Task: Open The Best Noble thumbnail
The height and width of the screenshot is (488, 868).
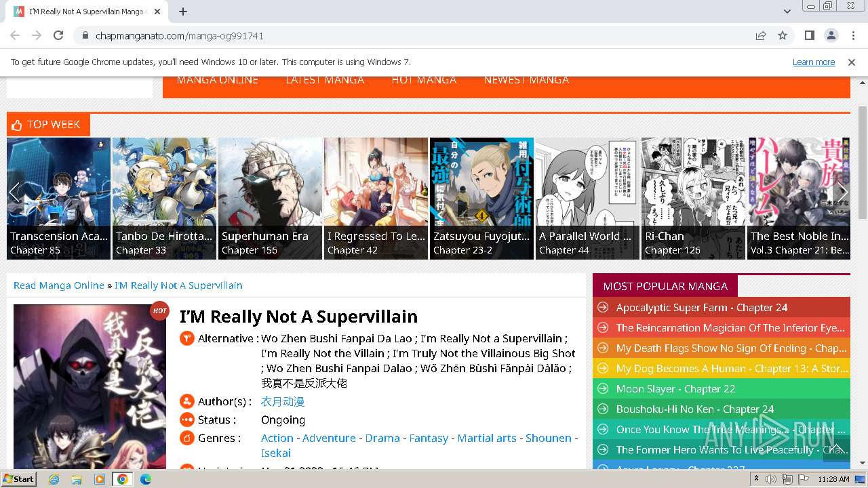Action: point(799,199)
